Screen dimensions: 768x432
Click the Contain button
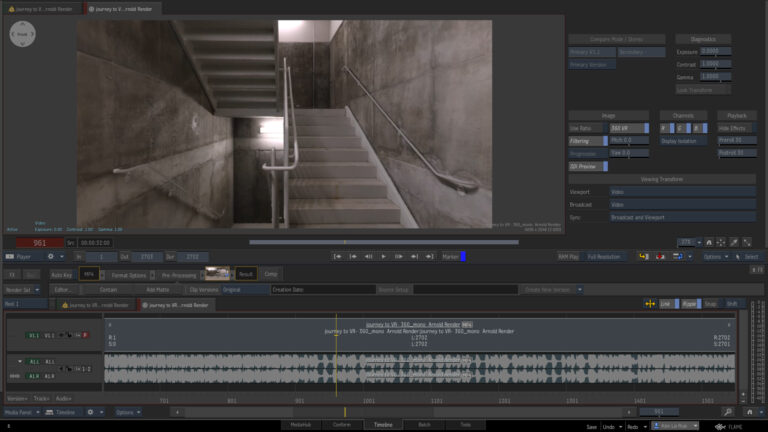click(108, 290)
